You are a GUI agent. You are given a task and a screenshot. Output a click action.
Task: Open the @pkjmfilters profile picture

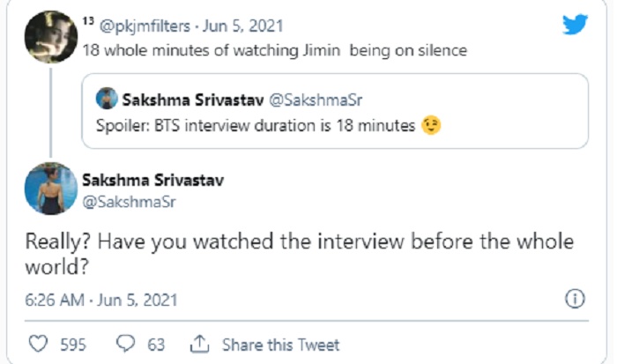tap(50, 37)
